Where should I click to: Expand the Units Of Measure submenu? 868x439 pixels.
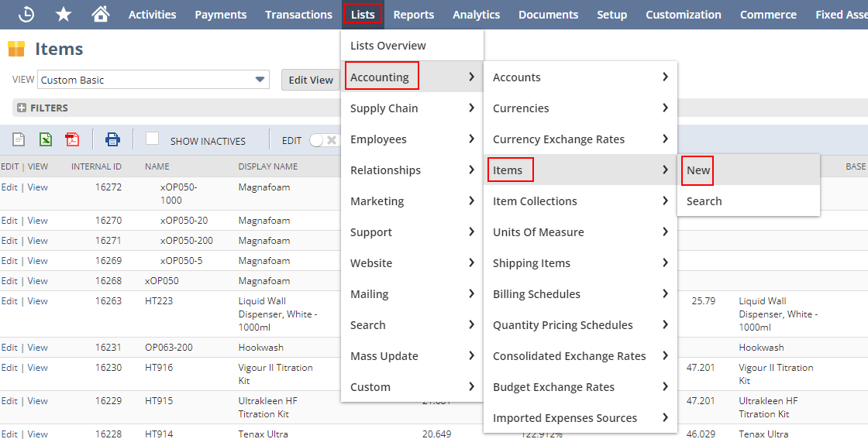point(580,232)
